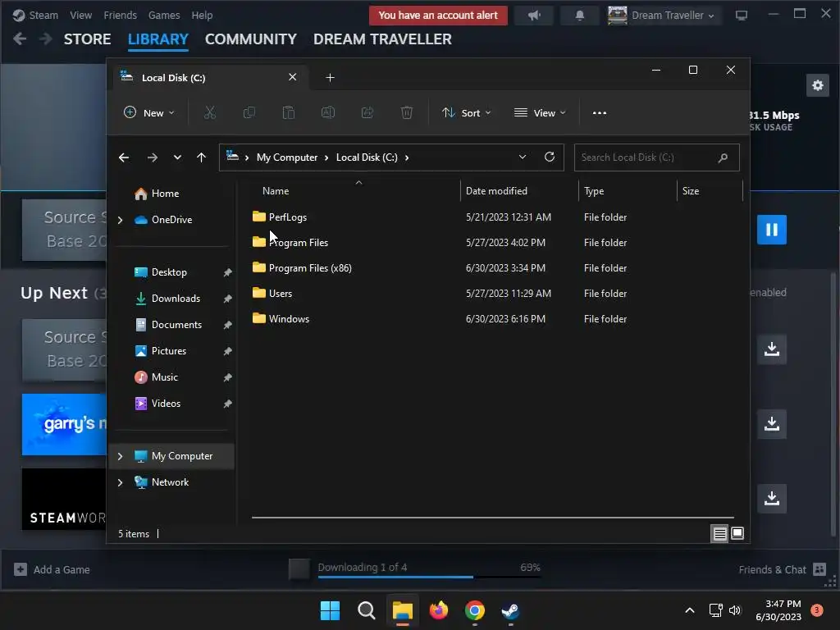Open the DREAM TRAVELLER profile tab
The width and height of the screenshot is (840, 630).
[382, 39]
